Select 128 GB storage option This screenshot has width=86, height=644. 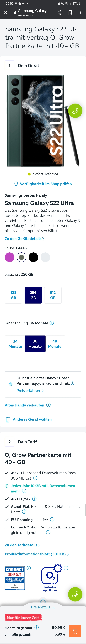14,295
